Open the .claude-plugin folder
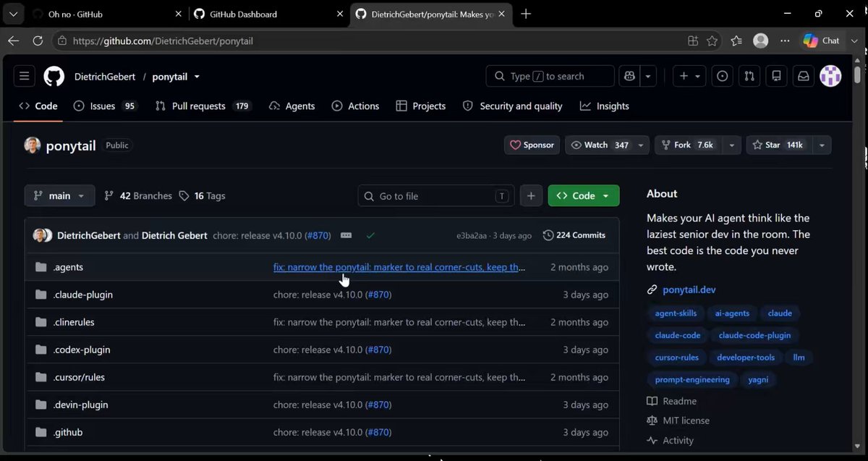This screenshot has height=461, width=868. coord(83,295)
